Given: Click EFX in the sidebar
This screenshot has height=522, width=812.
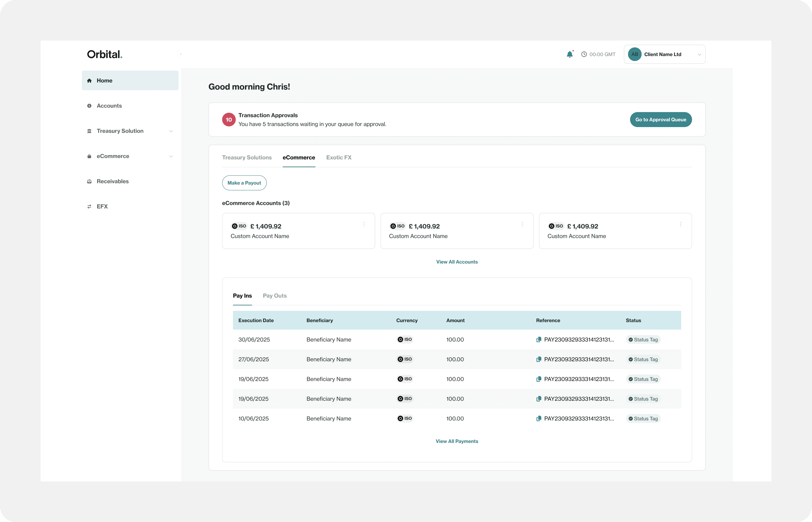Looking at the screenshot, I should pos(102,206).
